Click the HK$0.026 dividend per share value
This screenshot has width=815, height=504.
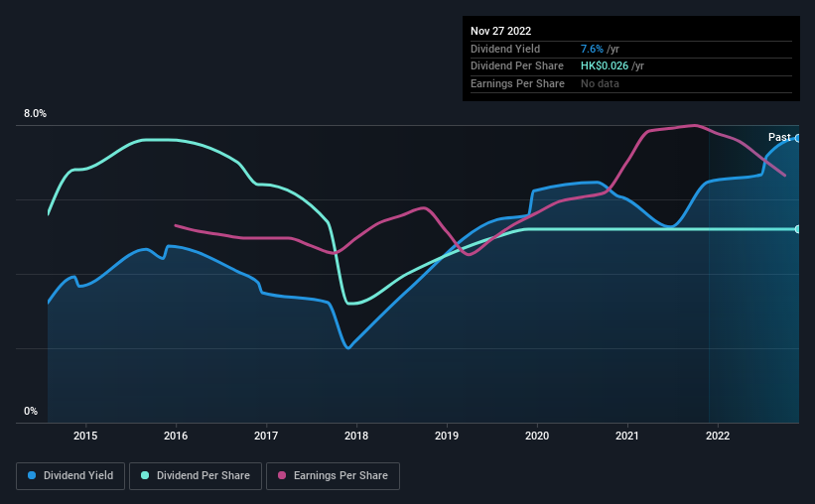click(x=604, y=66)
